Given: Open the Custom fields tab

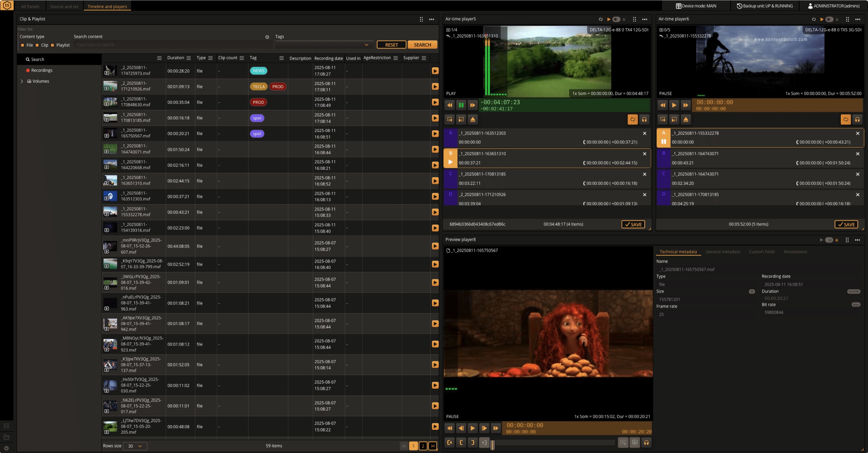Looking at the screenshot, I should click(762, 252).
